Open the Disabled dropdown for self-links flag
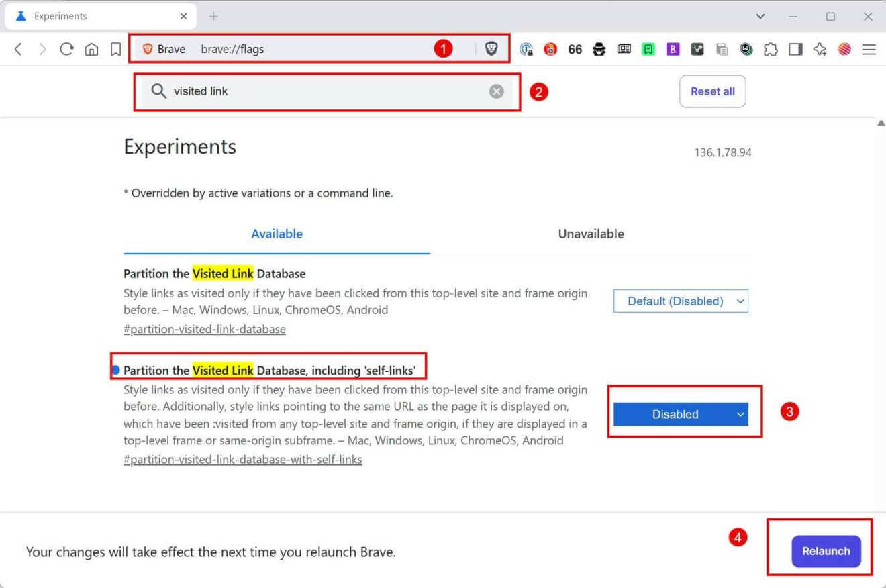886x588 pixels. coord(681,414)
